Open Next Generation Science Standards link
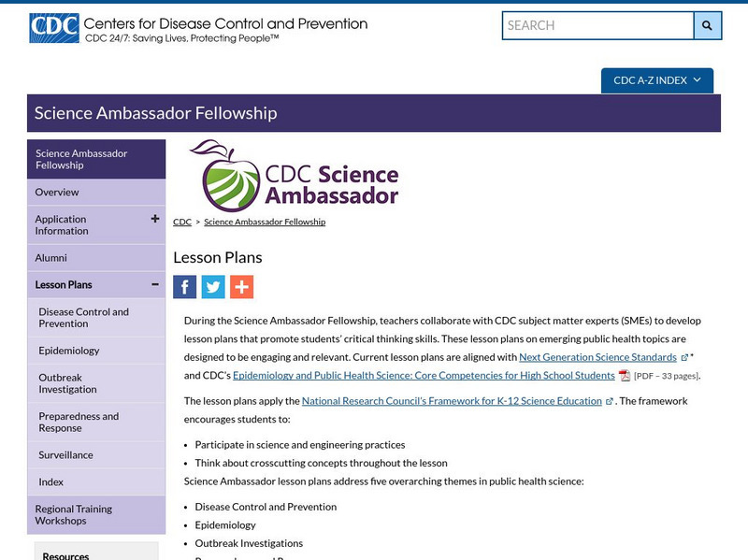Viewport: 748px width, 560px height. 597,357
